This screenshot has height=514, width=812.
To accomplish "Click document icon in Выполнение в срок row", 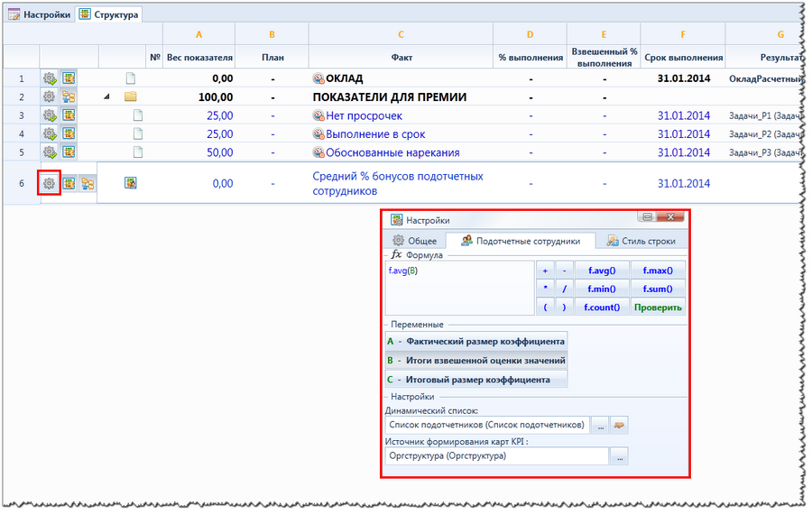I will click(138, 134).
